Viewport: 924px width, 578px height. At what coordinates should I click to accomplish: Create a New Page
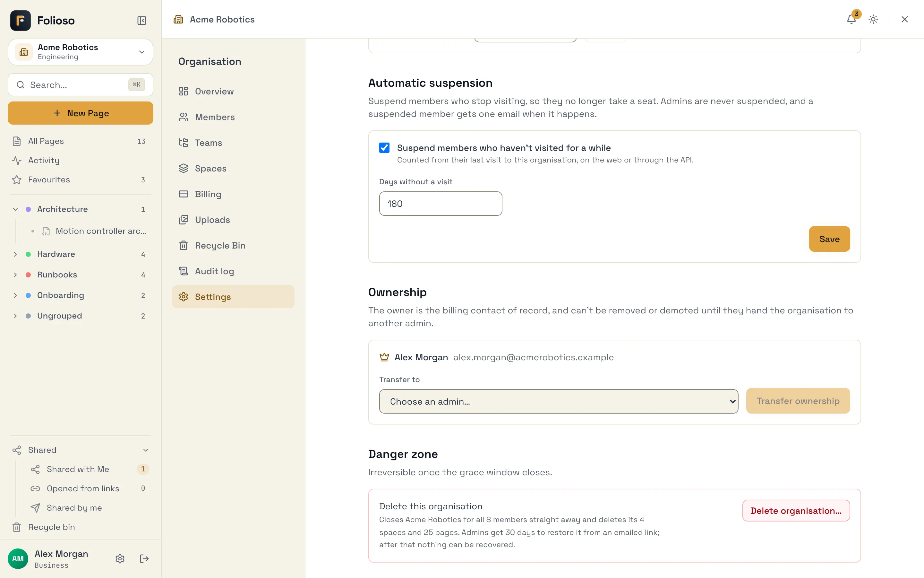pyautogui.click(x=80, y=113)
